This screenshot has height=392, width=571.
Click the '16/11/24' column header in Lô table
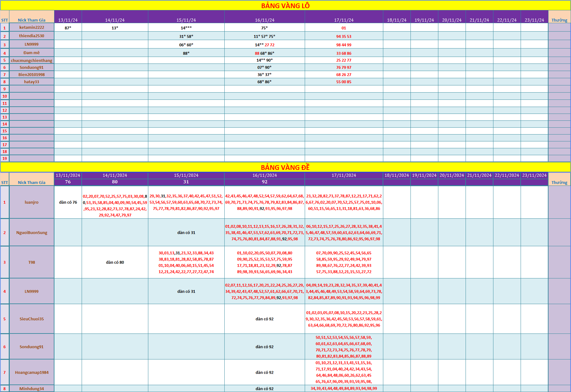coord(264,17)
